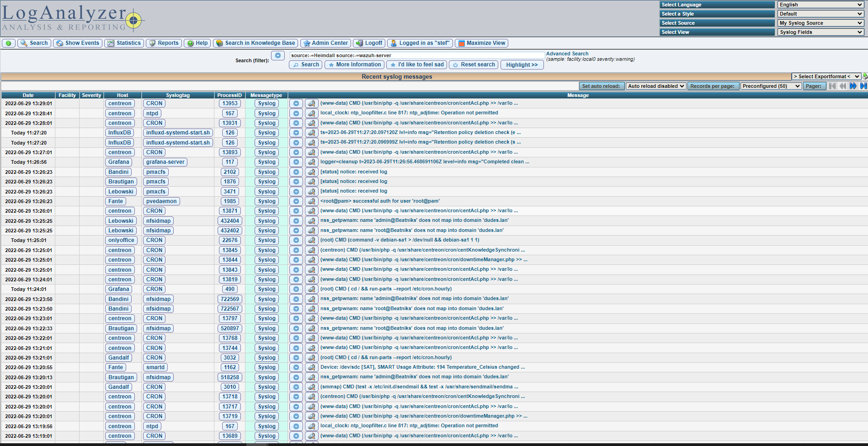Open the Statistics menu
Image resolution: width=868 pixels, height=446 pixels.
124,43
